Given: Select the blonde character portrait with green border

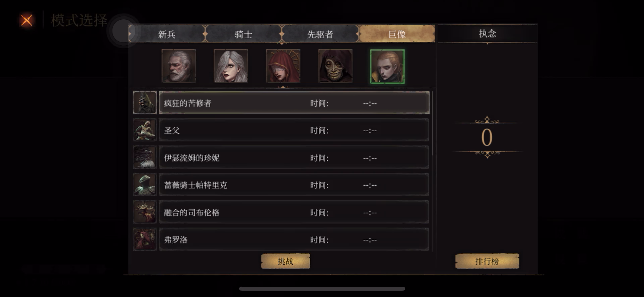Looking at the screenshot, I should pos(387,66).
